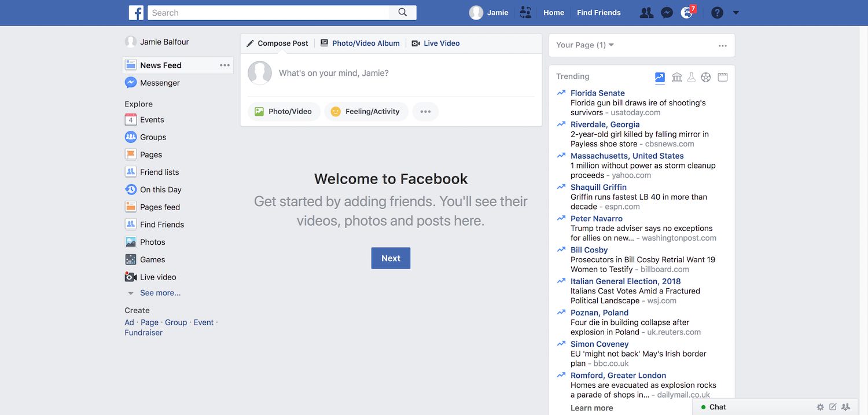Open the Friend Requests icon in top bar
Screen dimensions: 868x415
pos(646,12)
